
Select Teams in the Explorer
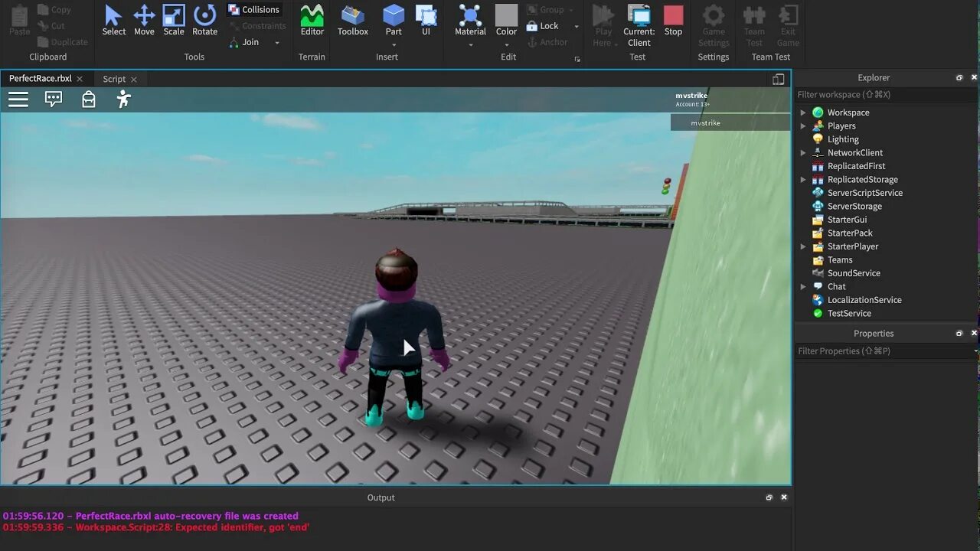coord(839,260)
